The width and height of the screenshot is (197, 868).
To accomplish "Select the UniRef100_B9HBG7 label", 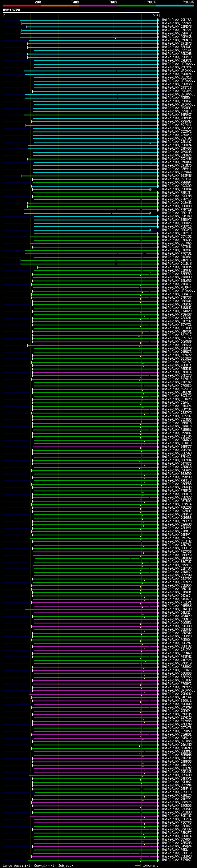I will coord(177,101).
